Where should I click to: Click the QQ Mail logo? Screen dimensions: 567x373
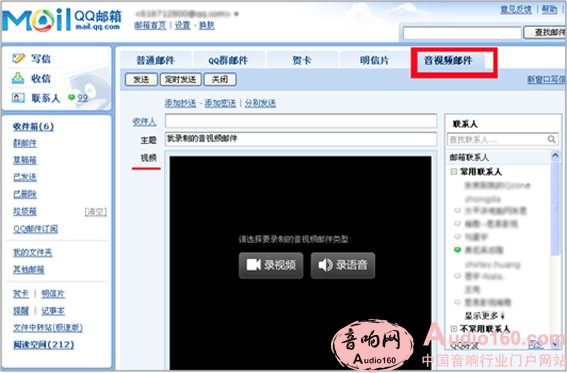point(61,20)
